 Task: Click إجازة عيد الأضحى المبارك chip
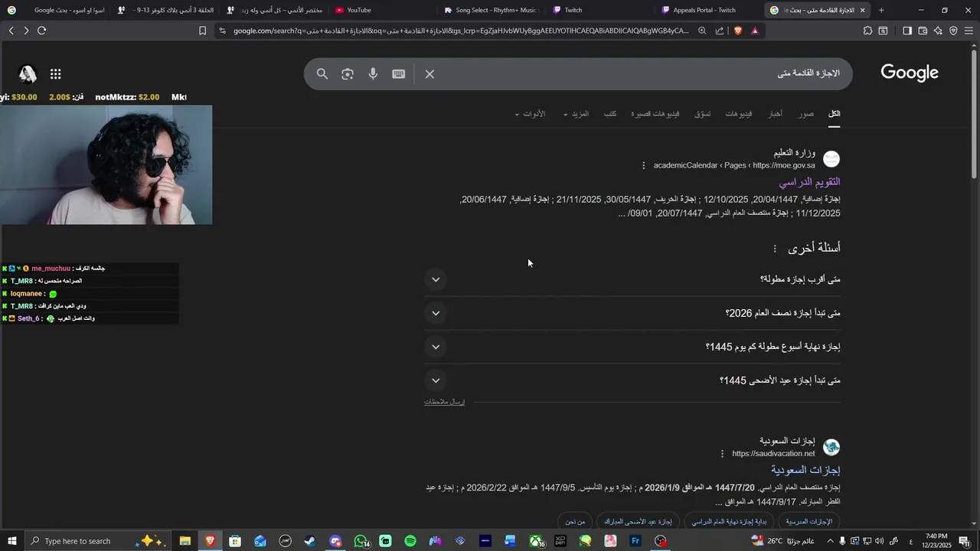pos(638,522)
